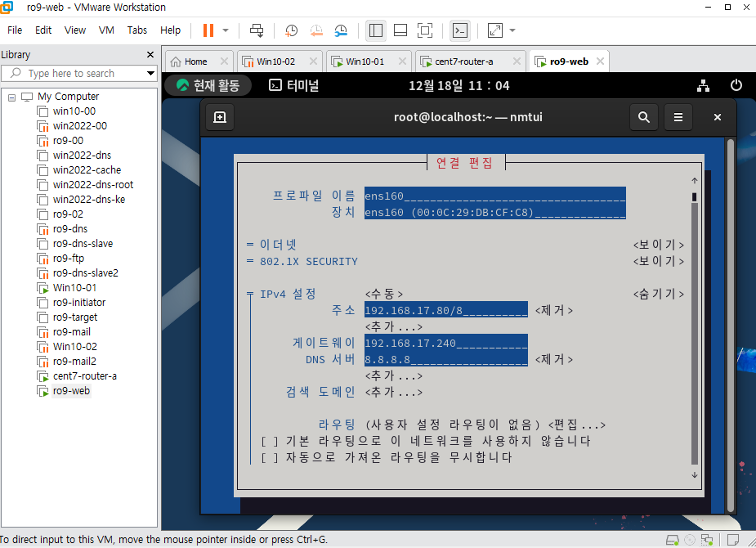Open the library search dropdown arrow
Image resolution: width=756 pixels, height=548 pixels.
151,73
